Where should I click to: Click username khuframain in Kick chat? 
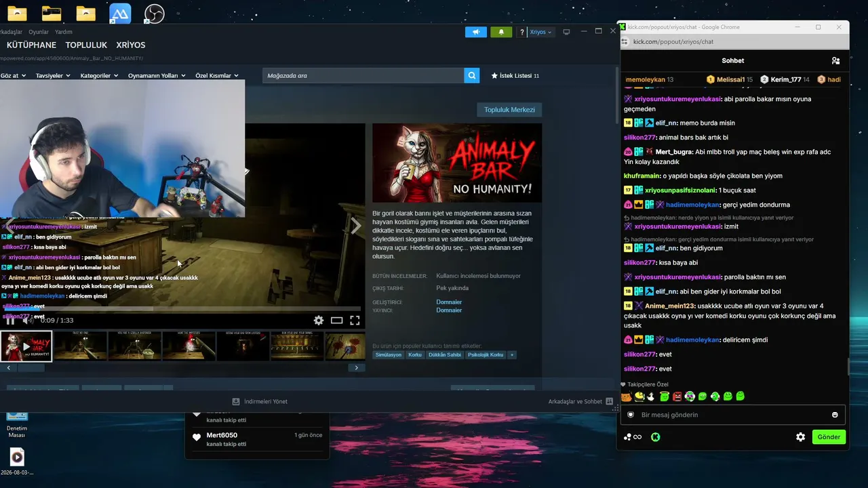642,176
